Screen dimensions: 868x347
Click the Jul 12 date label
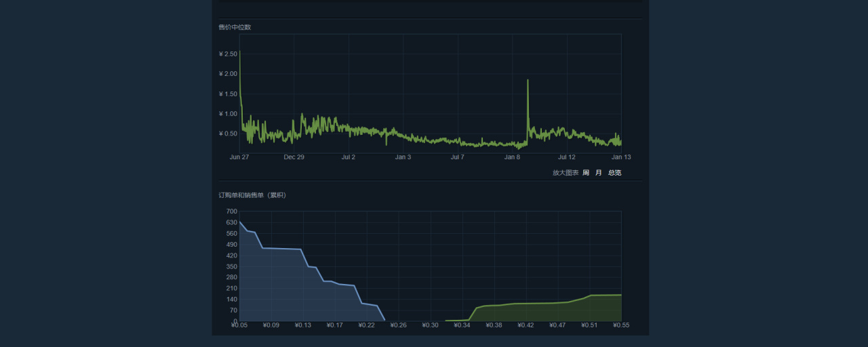567,157
